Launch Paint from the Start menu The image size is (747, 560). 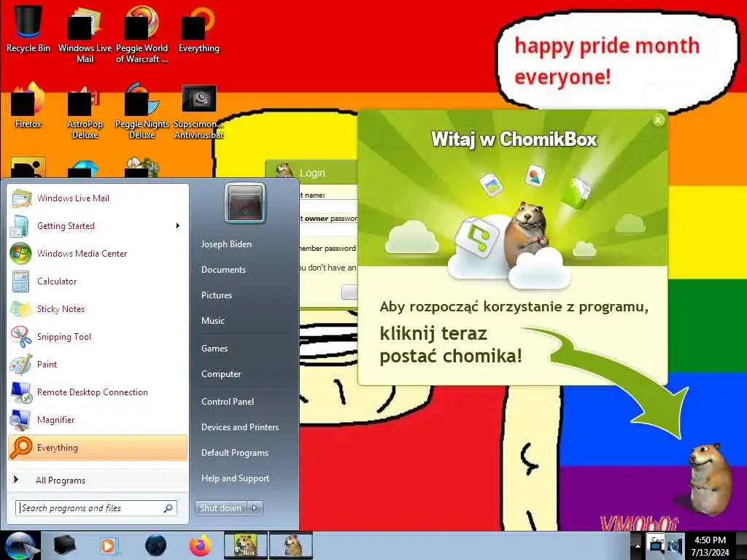pyautogui.click(x=98, y=364)
